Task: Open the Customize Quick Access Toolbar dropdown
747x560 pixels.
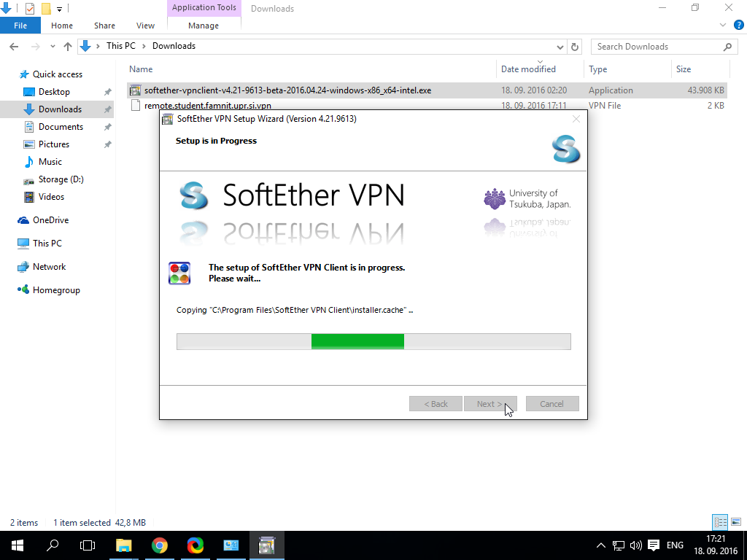Action: point(59,9)
